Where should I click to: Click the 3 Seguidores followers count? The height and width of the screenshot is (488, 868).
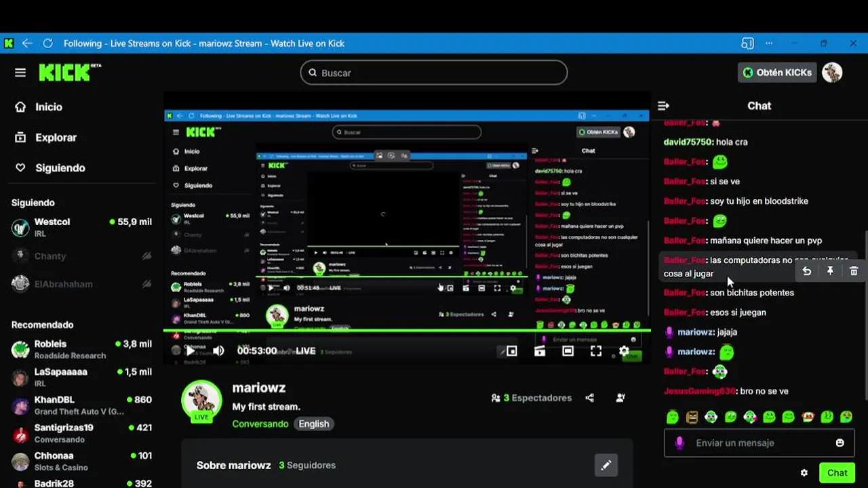(x=307, y=465)
